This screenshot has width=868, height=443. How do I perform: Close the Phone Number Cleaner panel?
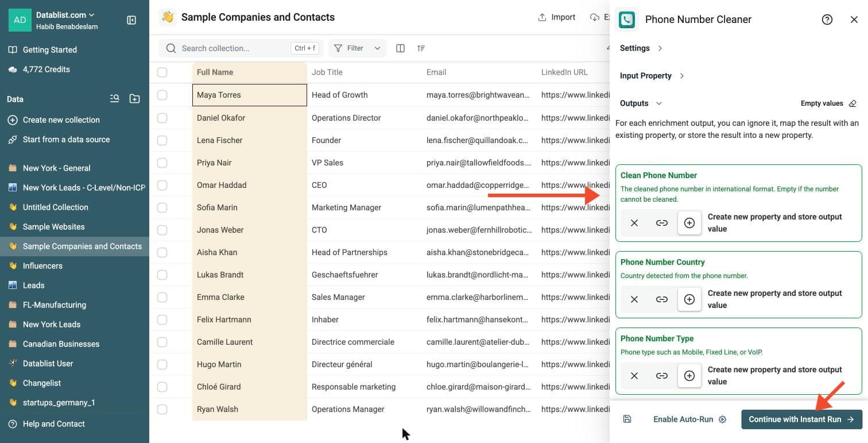coord(854,20)
